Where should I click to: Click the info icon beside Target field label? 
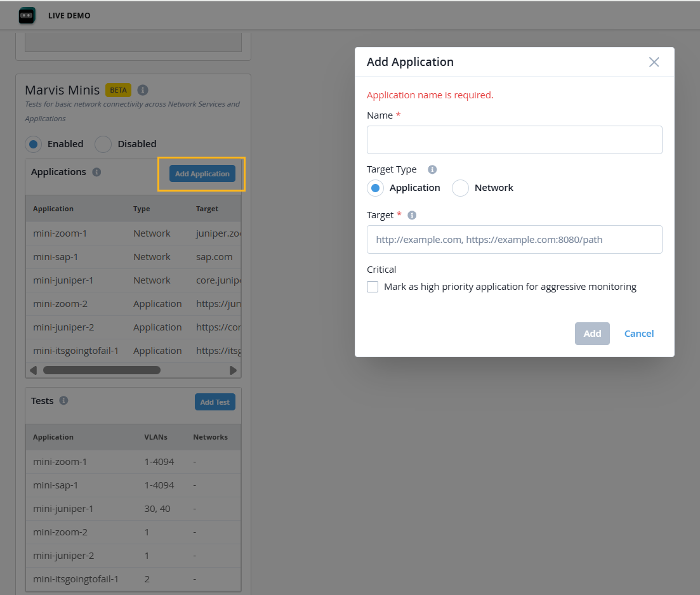tap(412, 216)
